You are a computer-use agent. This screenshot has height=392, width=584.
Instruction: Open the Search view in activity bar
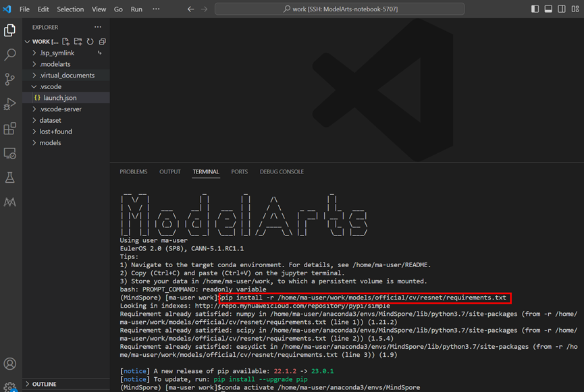9,55
